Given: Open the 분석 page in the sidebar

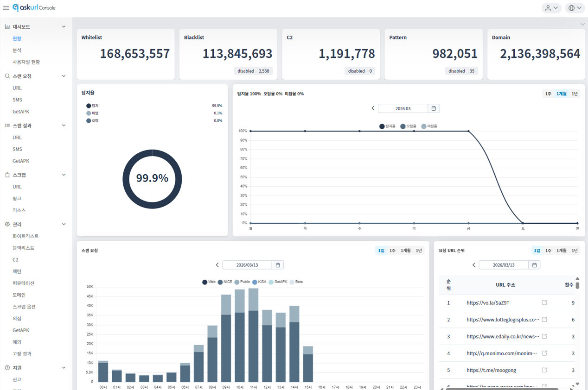Looking at the screenshot, I should (17, 50).
